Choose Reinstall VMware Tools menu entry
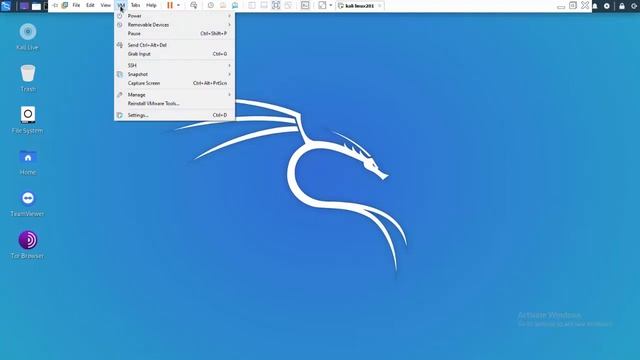 [x=174, y=104]
